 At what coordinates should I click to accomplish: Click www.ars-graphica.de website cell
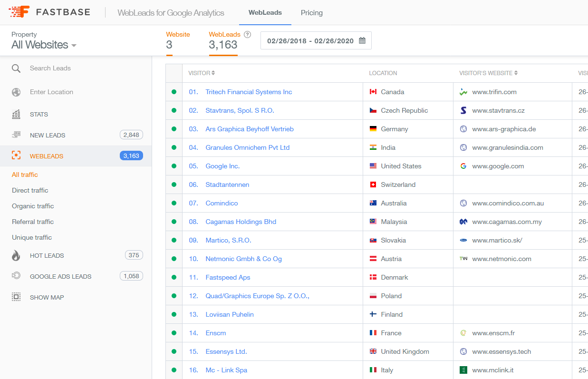(512, 129)
